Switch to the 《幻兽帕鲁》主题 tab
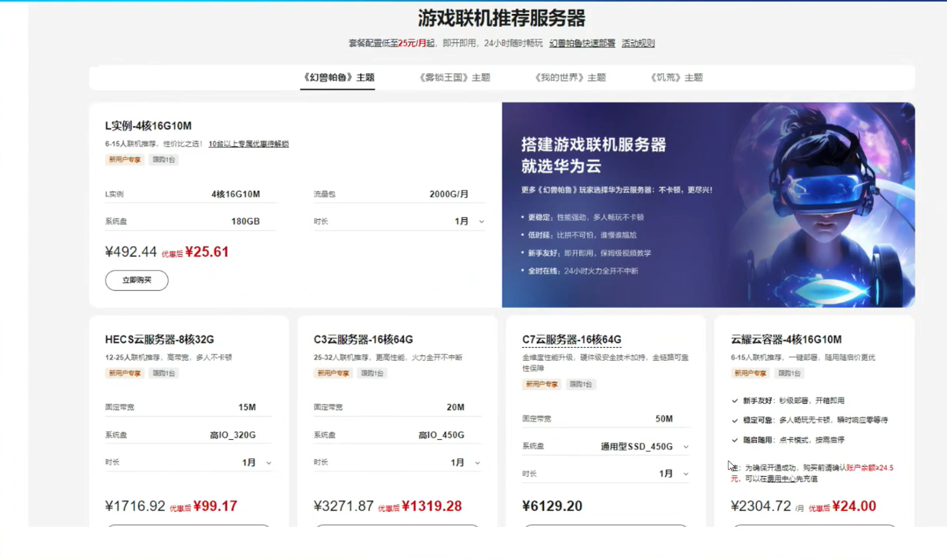Image resolution: width=947 pixels, height=560 pixels. 338,78
